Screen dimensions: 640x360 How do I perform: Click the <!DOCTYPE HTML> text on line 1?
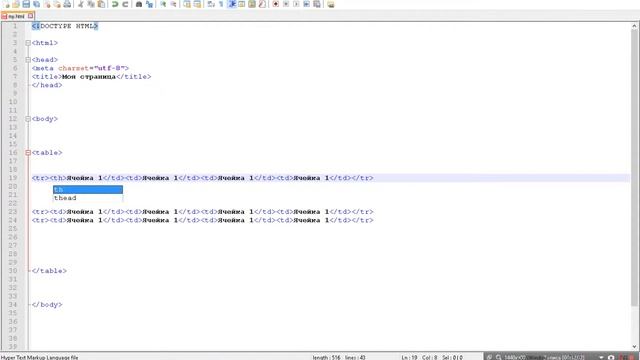coord(65,26)
